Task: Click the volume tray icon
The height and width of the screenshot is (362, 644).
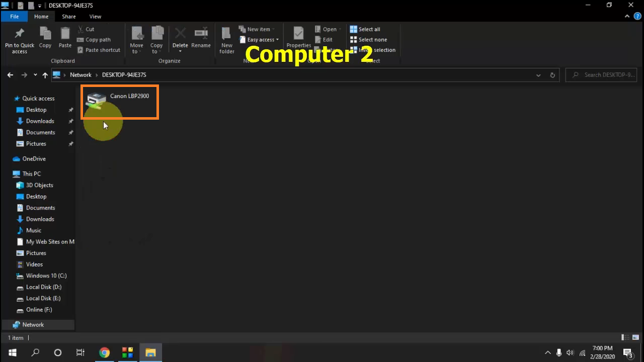Action: point(570,352)
